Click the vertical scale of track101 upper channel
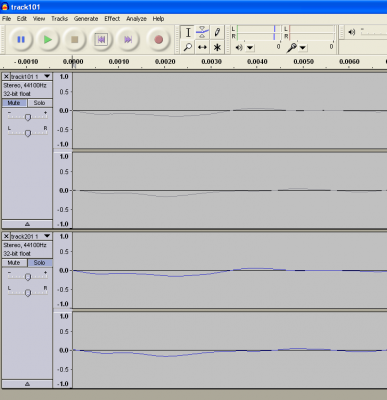The image size is (387, 400). pyautogui.click(x=63, y=110)
